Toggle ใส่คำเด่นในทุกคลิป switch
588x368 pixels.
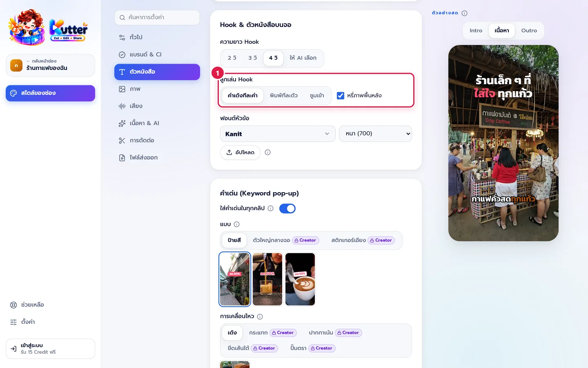(287, 209)
